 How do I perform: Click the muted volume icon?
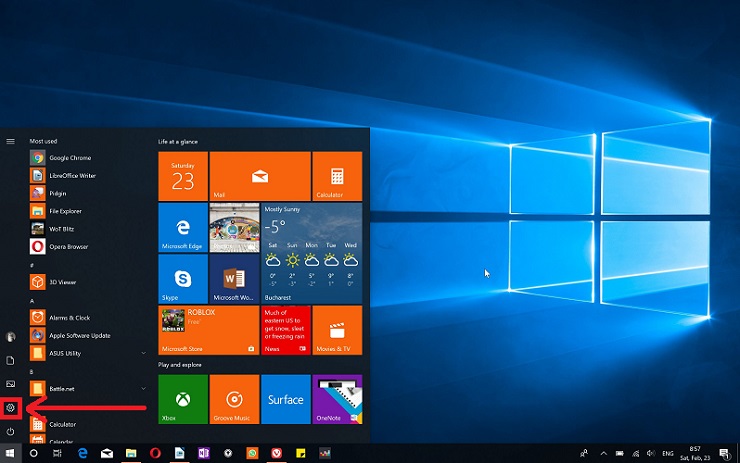coord(651,453)
